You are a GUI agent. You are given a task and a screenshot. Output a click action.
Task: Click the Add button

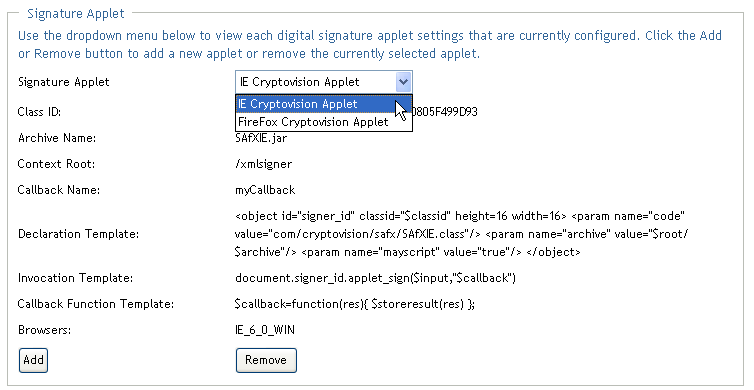(x=33, y=360)
